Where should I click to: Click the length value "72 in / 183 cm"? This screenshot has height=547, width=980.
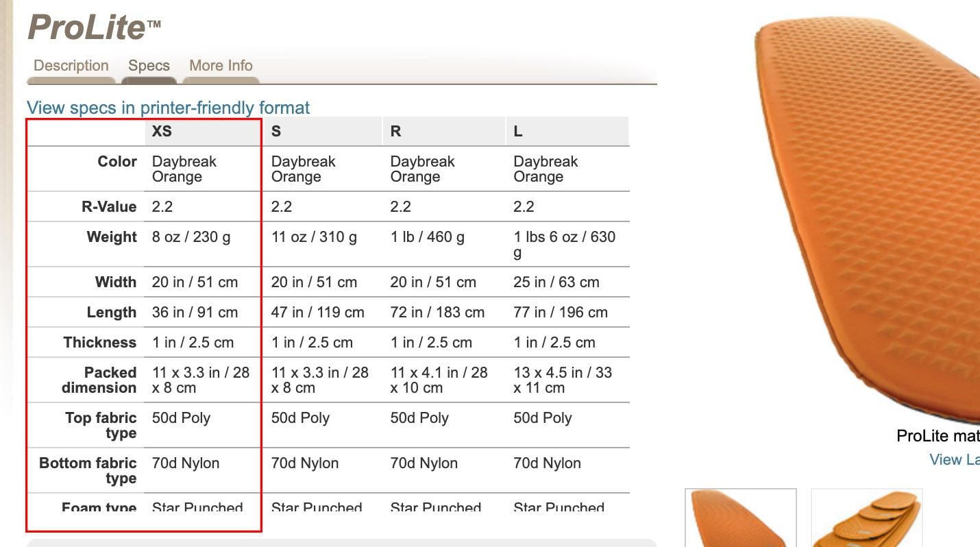click(x=437, y=313)
